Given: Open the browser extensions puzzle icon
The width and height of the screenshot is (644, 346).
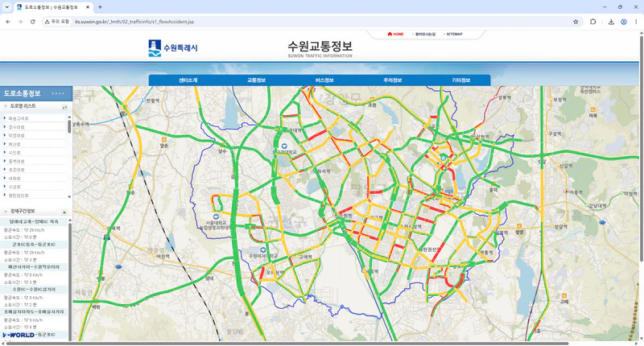Looking at the screenshot, I should (592, 22).
